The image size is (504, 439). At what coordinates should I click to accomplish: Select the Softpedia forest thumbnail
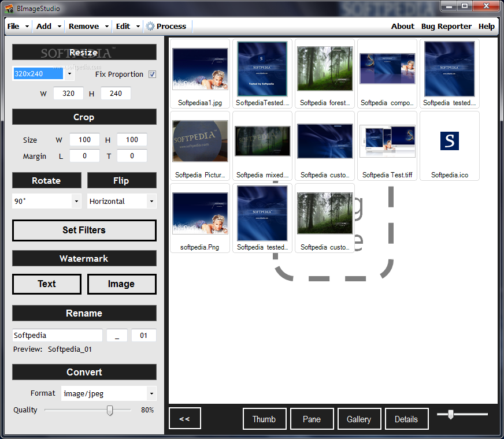click(325, 73)
